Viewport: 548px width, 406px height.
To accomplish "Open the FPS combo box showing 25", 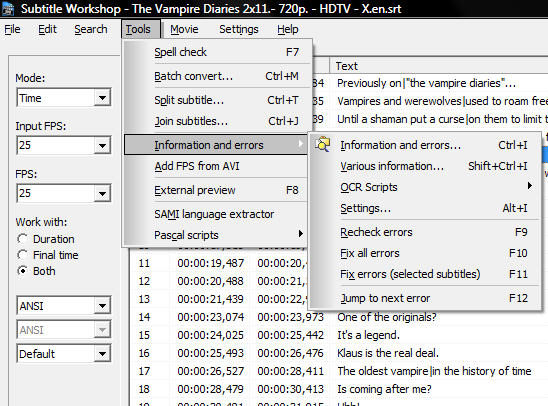I will 64,193.
